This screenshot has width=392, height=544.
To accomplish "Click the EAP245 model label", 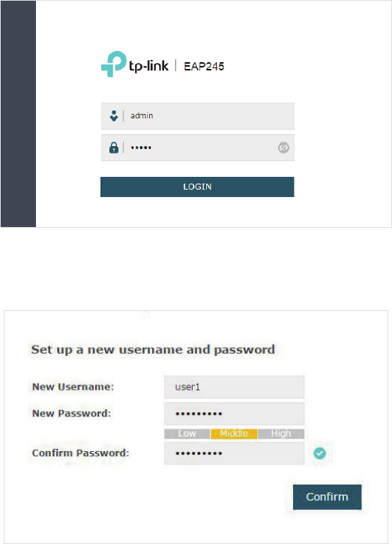I will coord(204,66).
